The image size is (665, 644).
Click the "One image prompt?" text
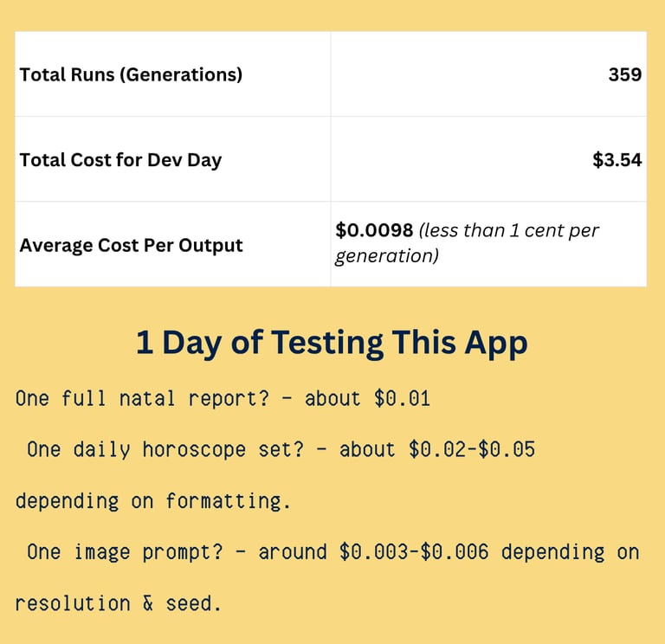click(125, 552)
